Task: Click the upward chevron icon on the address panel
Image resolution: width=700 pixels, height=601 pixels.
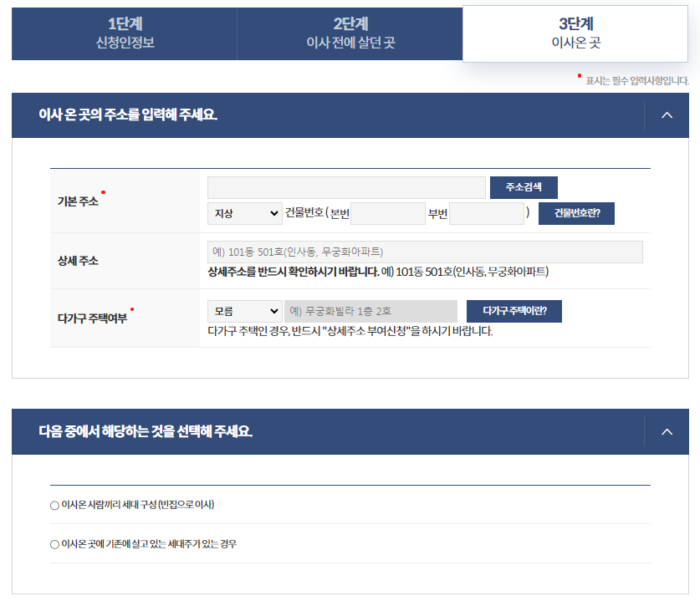Action: (666, 115)
